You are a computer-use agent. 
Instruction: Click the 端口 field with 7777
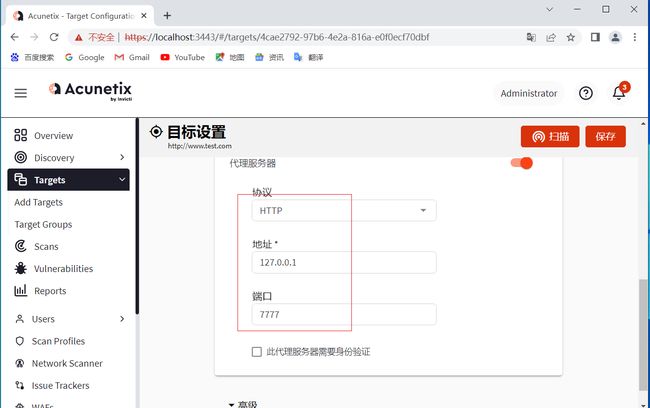point(344,314)
